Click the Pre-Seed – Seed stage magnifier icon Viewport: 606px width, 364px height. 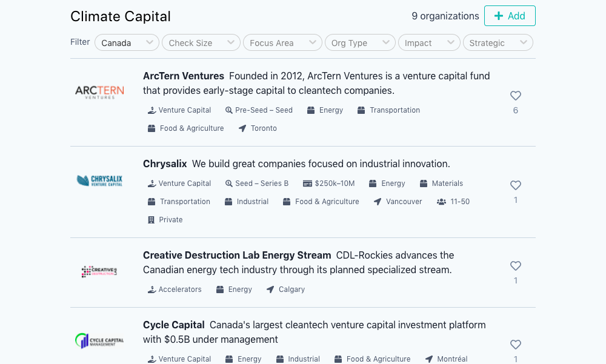pos(229,110)
